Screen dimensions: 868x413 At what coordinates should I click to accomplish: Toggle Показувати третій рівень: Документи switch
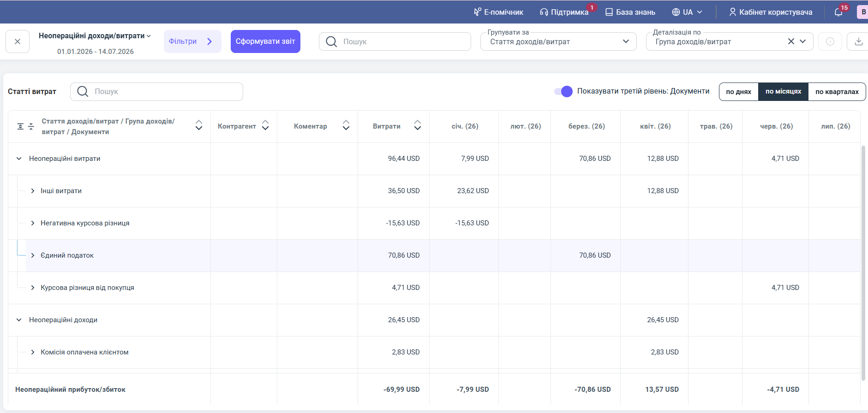point(563,91)
